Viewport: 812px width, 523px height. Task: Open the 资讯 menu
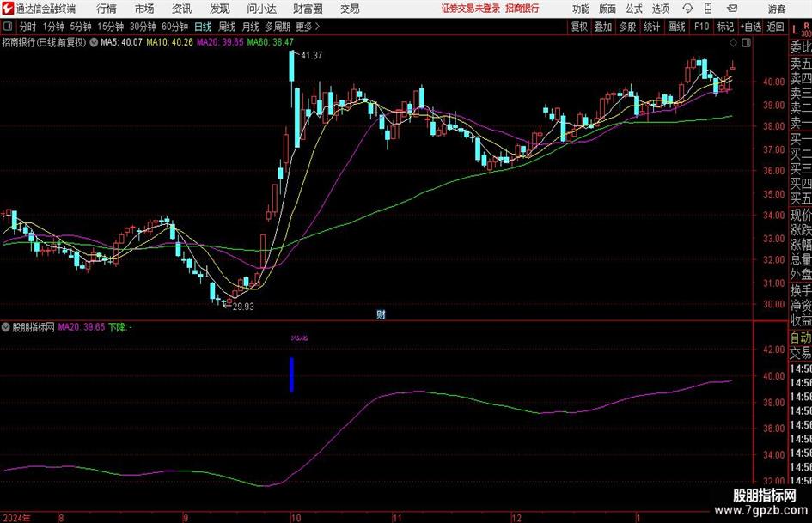[182, 9]
